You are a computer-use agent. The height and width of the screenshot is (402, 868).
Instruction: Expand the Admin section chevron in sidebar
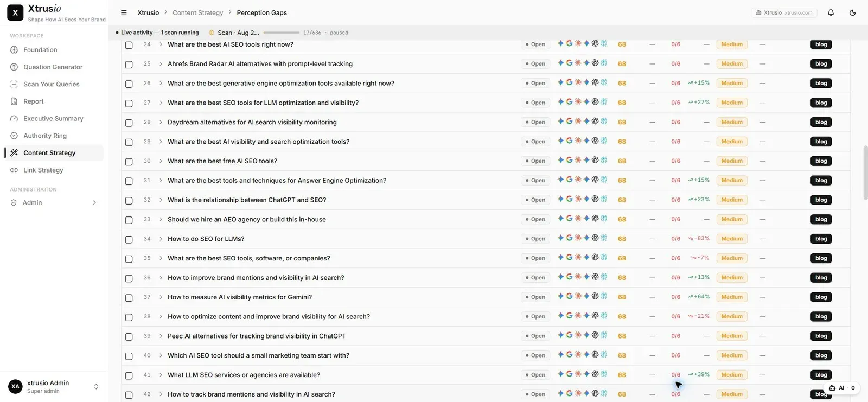coord(94,203)
